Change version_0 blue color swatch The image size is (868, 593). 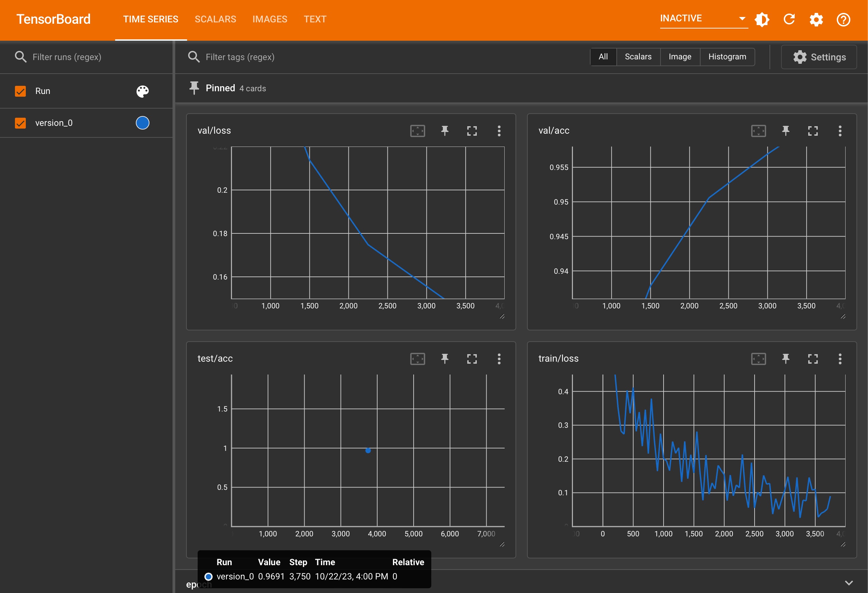point(142,123)
